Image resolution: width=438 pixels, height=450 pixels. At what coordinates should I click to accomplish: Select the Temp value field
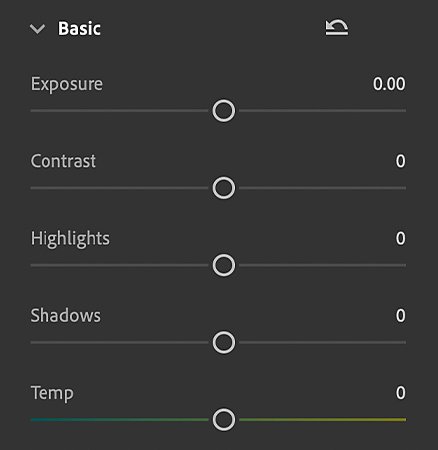pyautogui.click(x=401, y=393)
